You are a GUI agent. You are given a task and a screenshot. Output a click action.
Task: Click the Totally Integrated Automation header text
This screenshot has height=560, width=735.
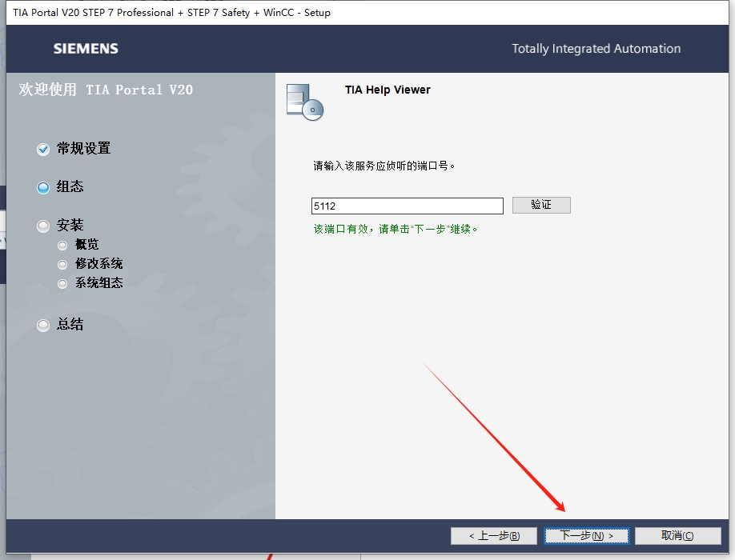[596, 49]
